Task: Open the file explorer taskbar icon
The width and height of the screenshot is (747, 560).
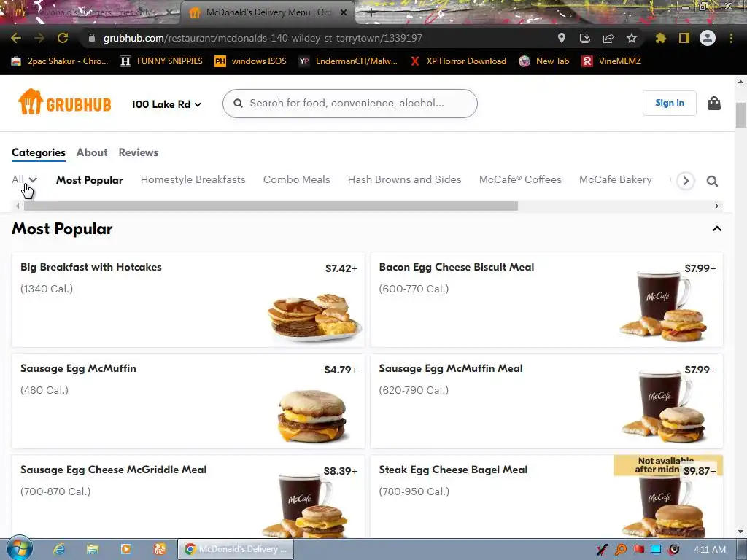Action: [x=93, y=549]
